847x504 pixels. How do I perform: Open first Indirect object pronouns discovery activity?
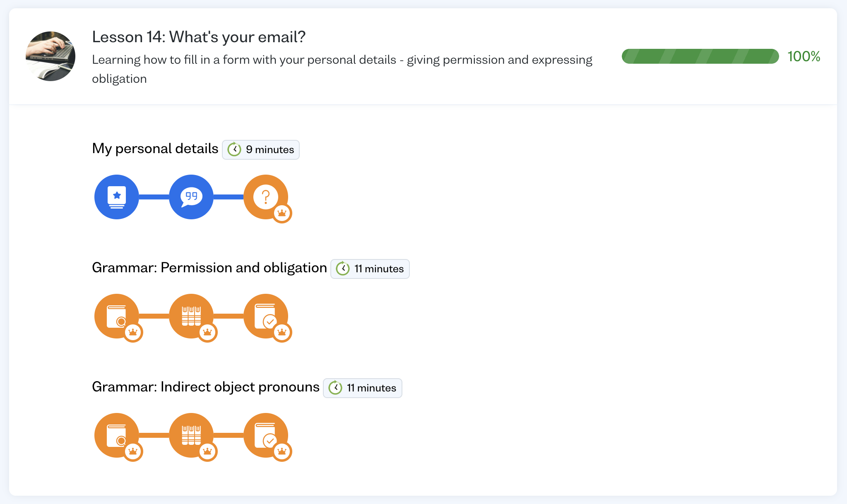117,435
